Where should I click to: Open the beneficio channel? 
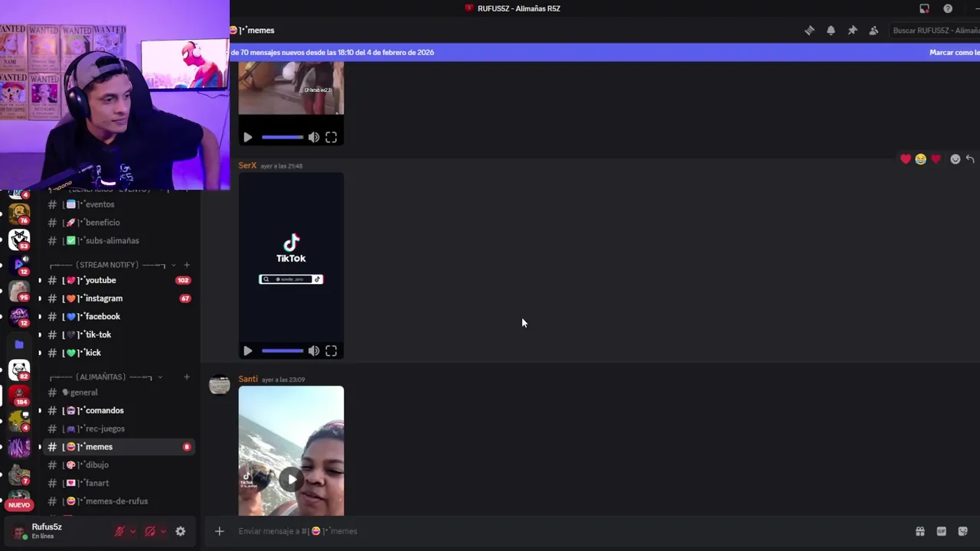point(119,223)
